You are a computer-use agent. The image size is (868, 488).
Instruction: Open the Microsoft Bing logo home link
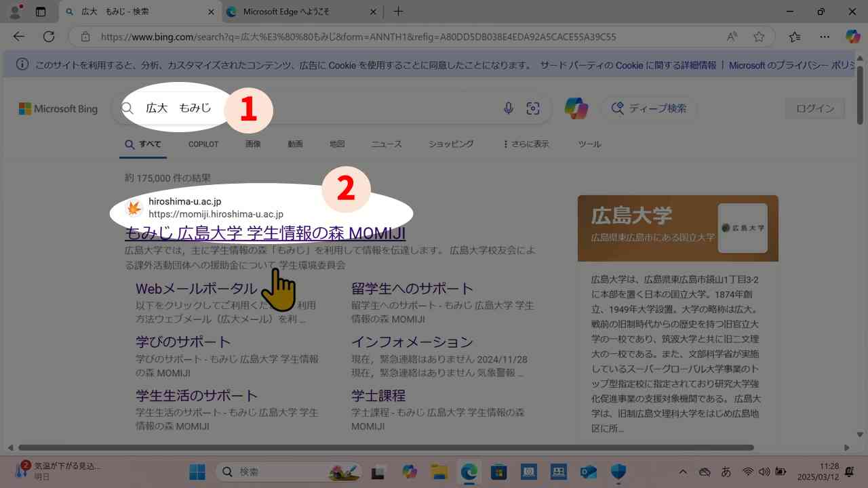[58, 108]
